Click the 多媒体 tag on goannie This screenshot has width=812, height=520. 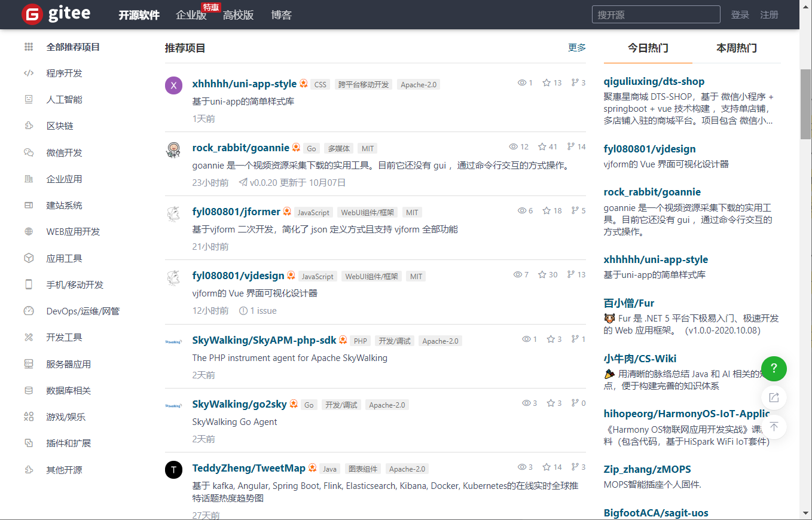click(x=339, y=148)
